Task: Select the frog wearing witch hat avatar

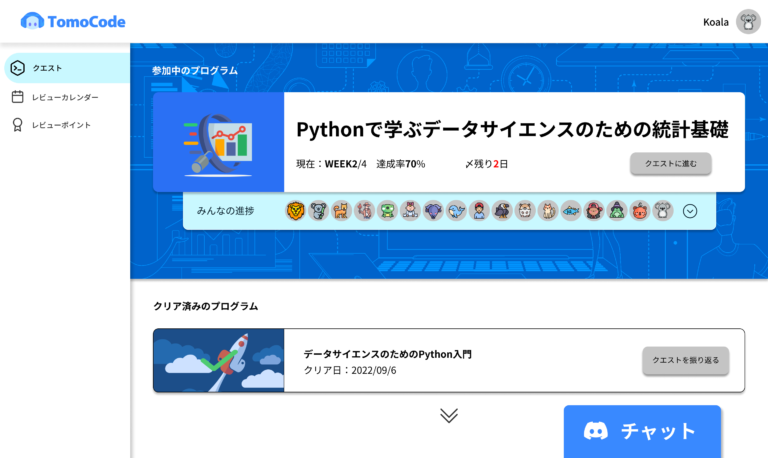Action: pyautogui.click(x=617, y=211)
